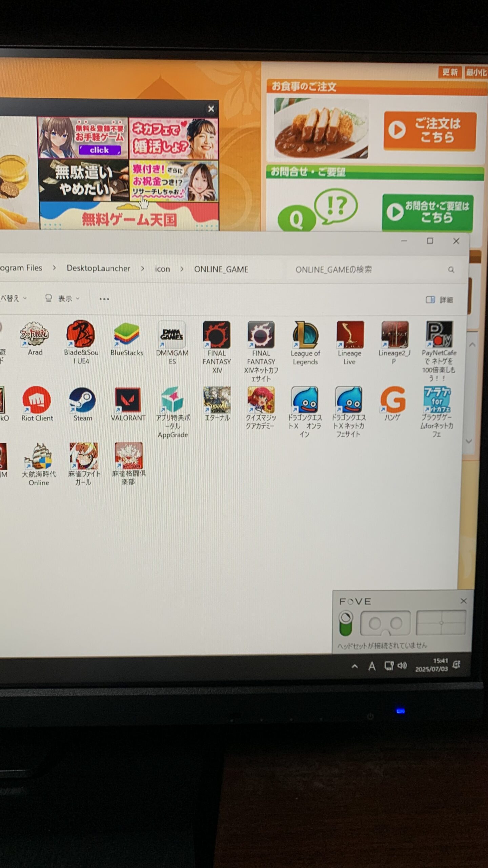Screen dimensions: 488x868
Task: Click the ご注文はこちら order button
Action: pyautogui.click(x=430, y=131)
